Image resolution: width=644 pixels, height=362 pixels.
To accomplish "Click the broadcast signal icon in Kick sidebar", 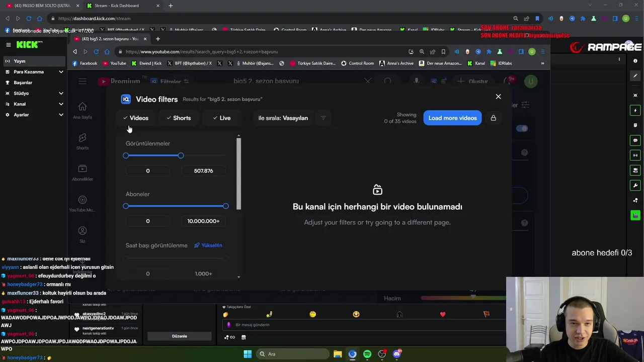I will 635,155.
